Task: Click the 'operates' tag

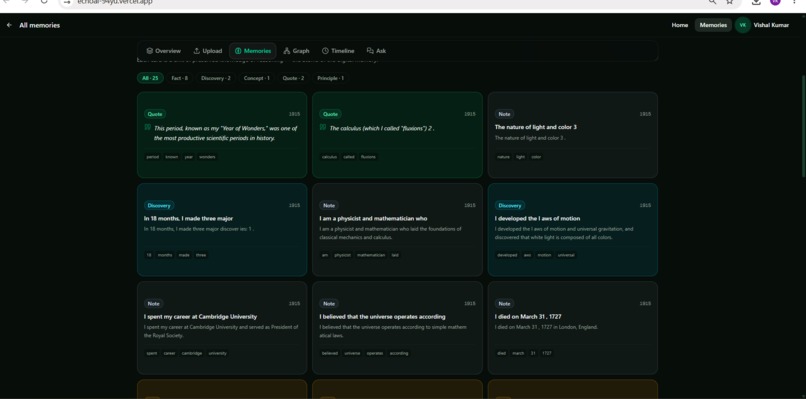Action: (x=375, y=353)
